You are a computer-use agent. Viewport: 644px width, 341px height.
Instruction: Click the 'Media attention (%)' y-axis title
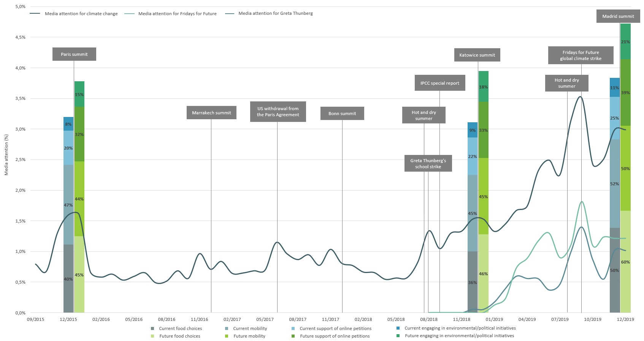click(6, 155)
